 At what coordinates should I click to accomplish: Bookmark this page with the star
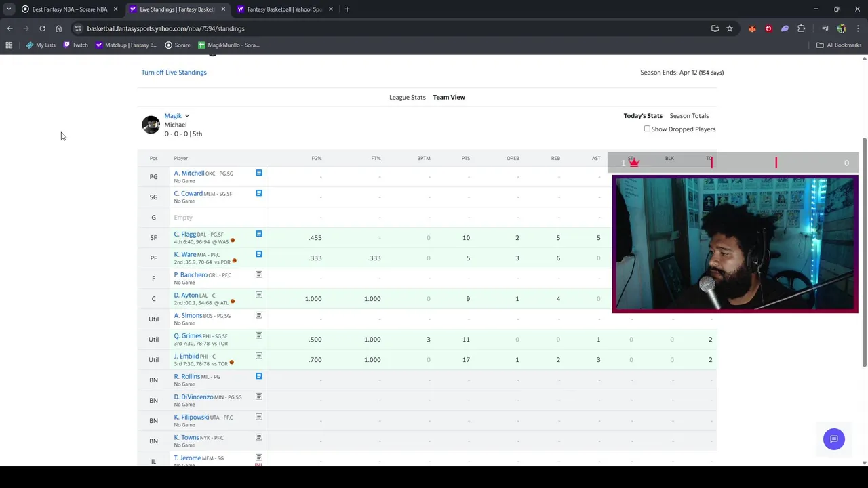(x=730, y=28)
